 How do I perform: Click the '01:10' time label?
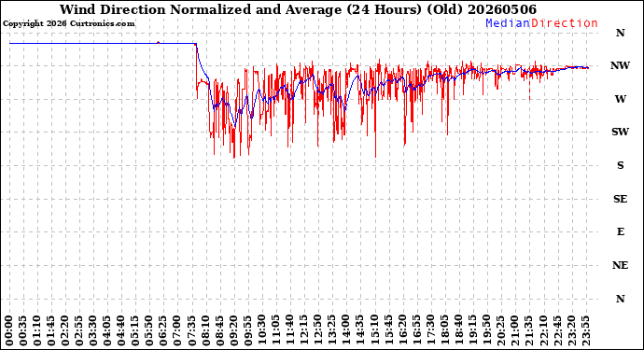coord(37,331)
